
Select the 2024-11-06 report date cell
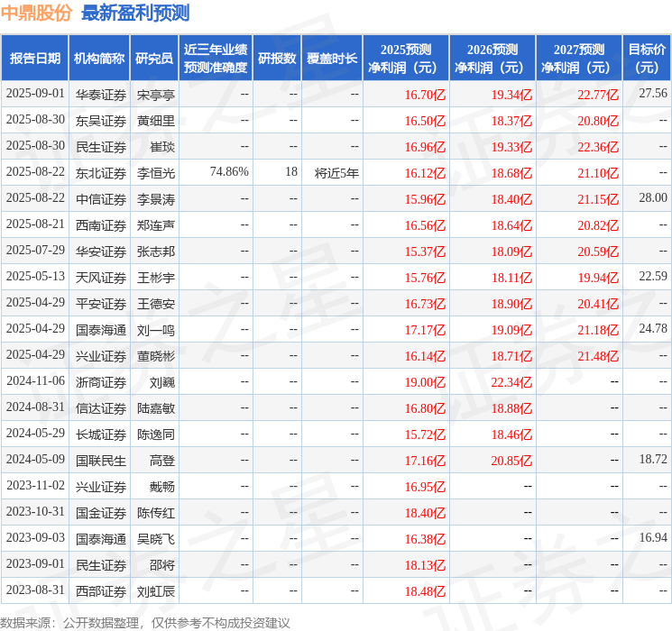pos(35,381)
